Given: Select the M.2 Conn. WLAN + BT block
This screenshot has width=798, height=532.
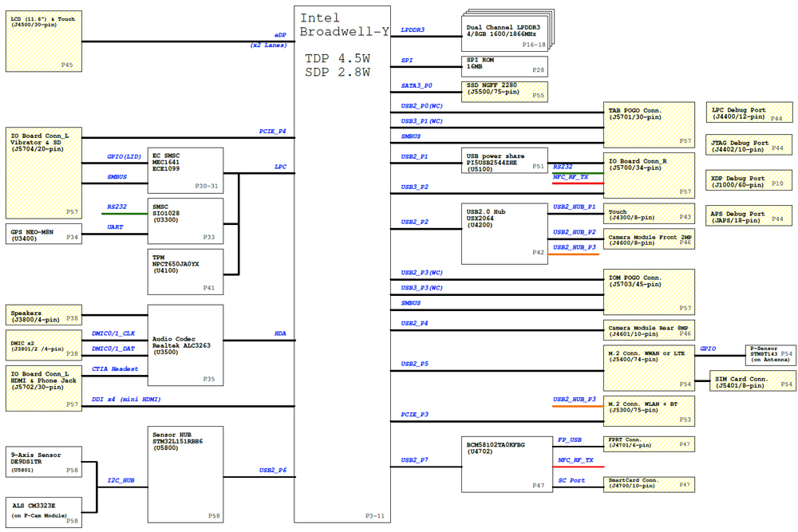Looking at the screenshot, I should [649, 411].
